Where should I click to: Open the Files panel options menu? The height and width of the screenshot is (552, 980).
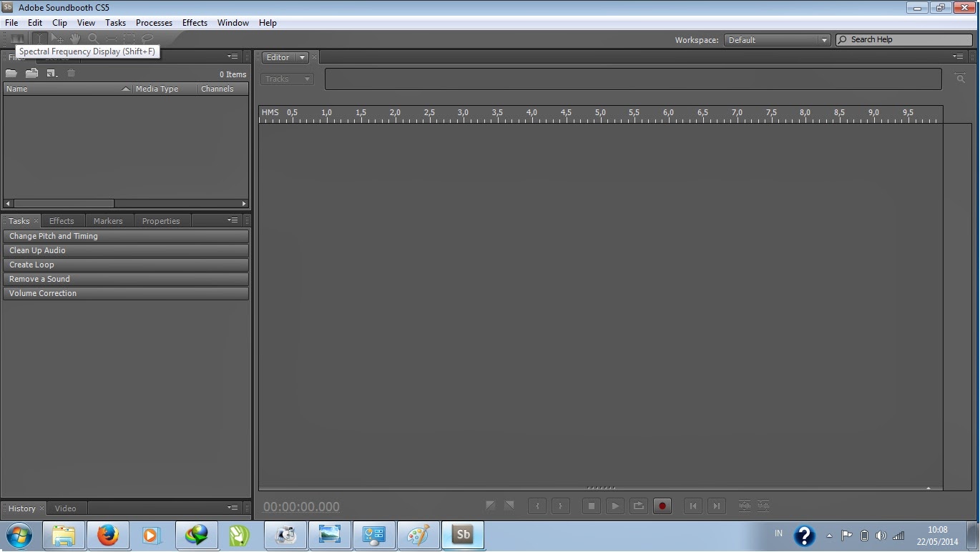(232, 56)
